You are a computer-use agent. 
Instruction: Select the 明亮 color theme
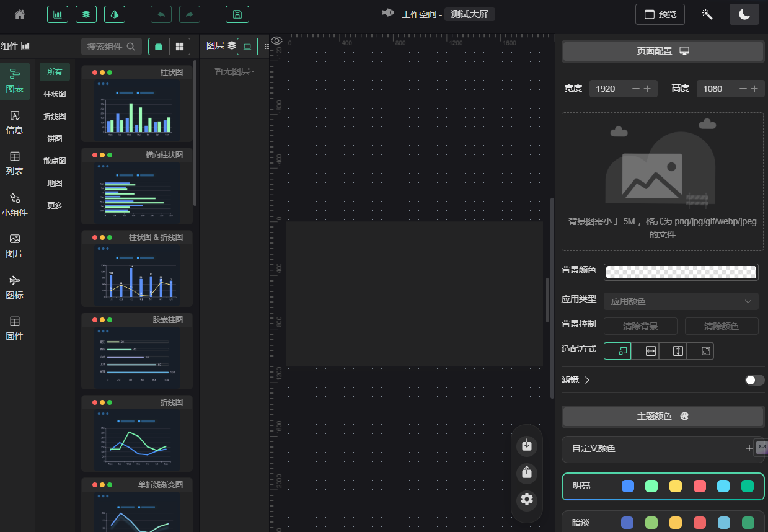[663, 486]
